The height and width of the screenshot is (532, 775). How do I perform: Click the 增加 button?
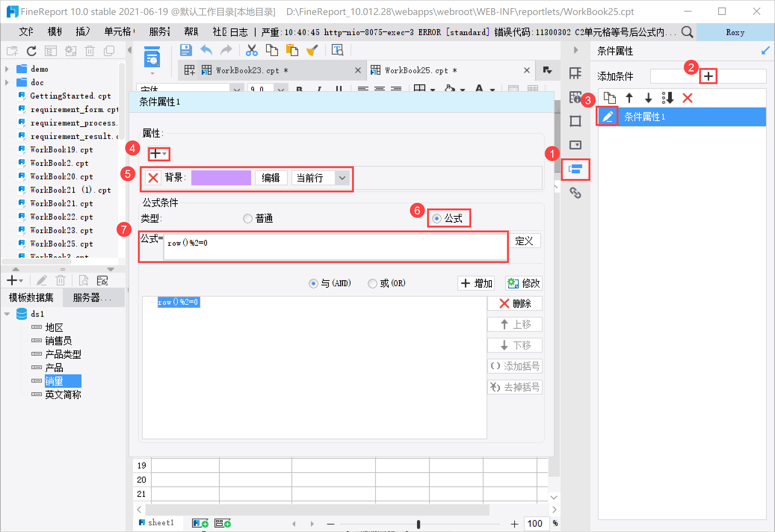tap(476, 284)
